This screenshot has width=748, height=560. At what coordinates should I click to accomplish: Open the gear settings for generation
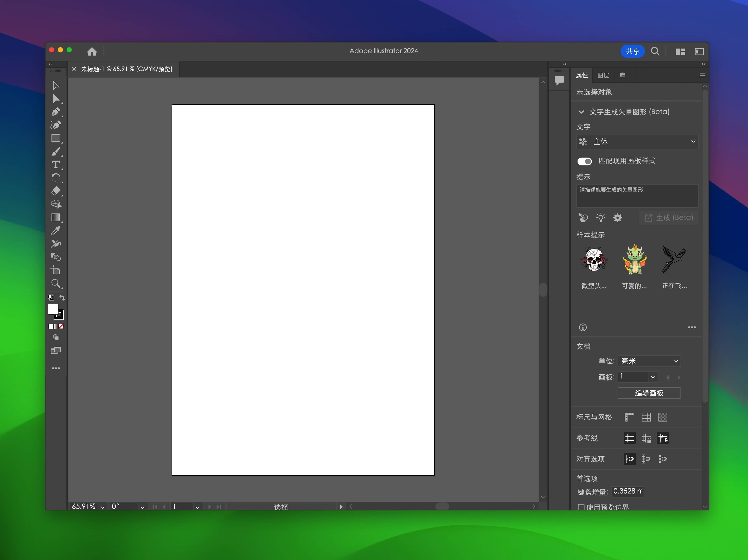point(618,218)
